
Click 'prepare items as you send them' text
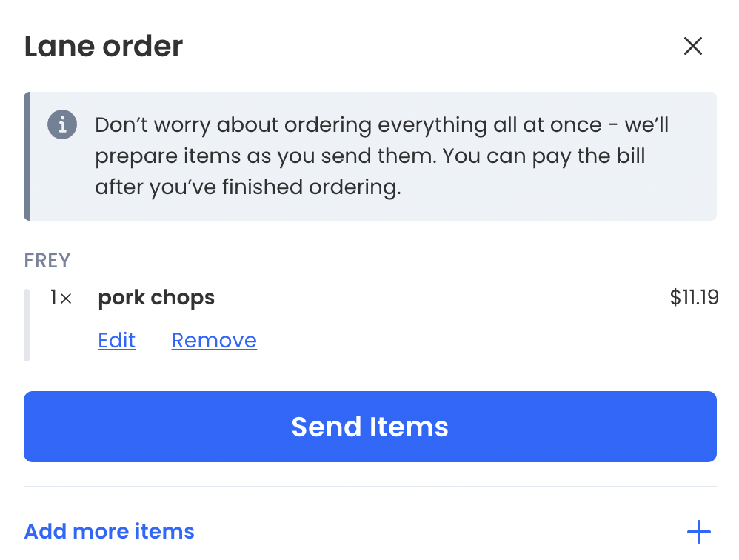click(265, 156)
